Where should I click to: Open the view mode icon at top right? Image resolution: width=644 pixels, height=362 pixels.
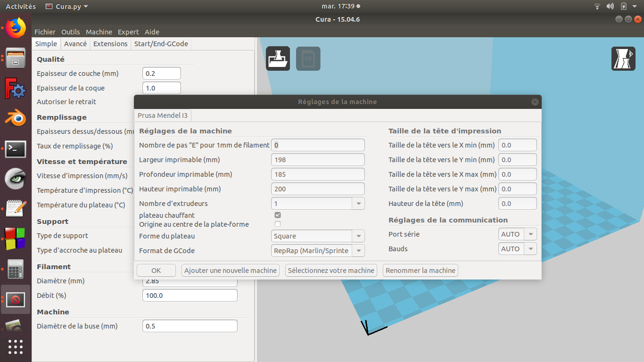[623, 59]
